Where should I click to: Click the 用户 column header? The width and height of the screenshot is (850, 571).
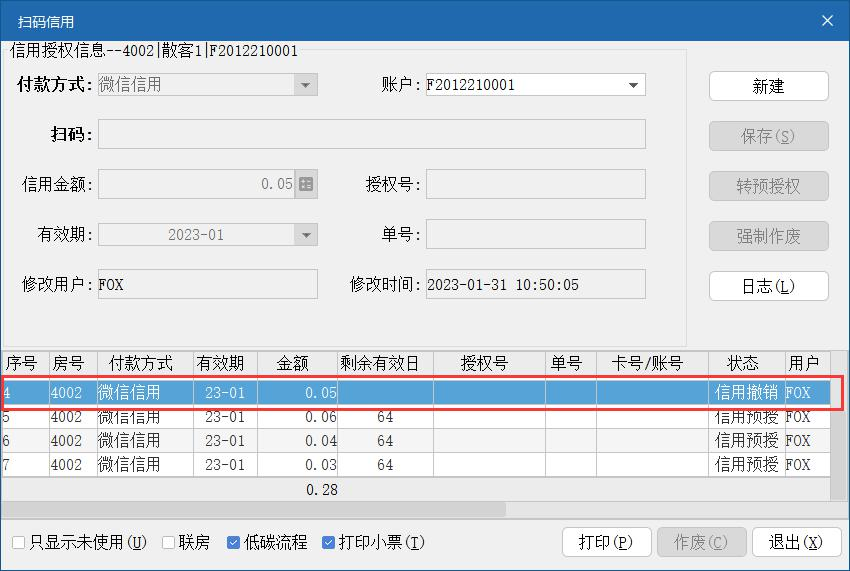pyautogui.click(x=808, y=363)
